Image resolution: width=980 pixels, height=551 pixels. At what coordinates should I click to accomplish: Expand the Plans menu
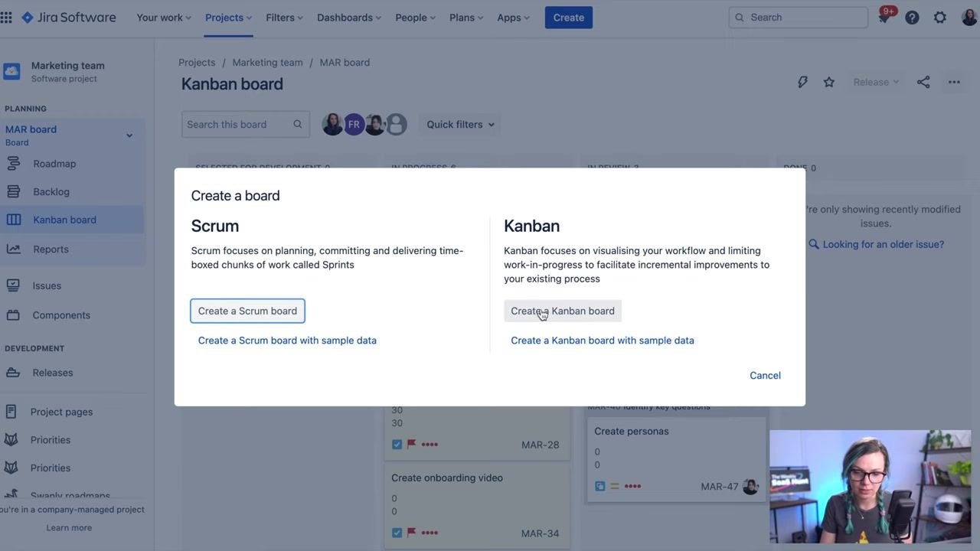point(466,18)
